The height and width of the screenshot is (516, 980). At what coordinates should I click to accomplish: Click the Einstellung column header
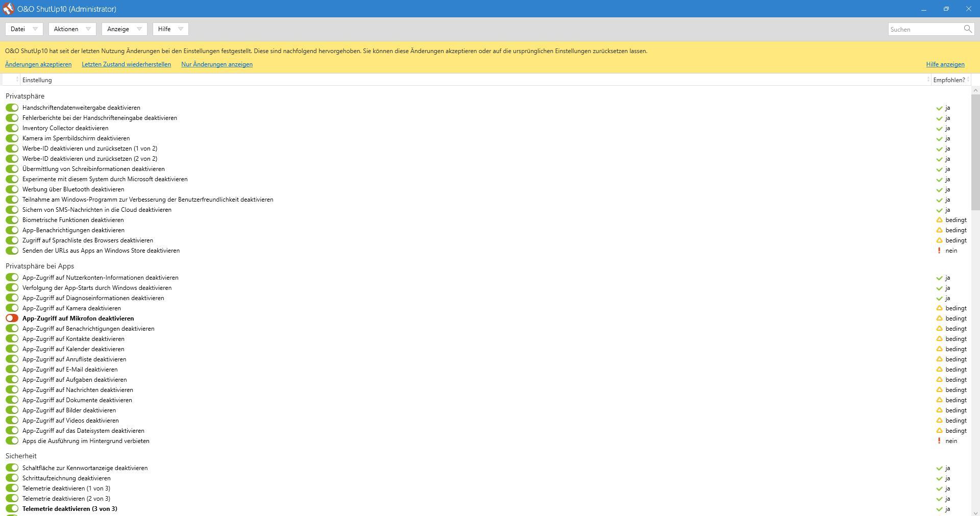[x=475, y=80]
